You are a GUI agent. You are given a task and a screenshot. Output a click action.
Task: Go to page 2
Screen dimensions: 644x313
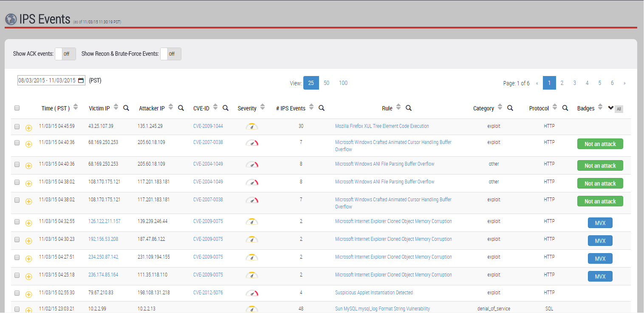[562, 83]
